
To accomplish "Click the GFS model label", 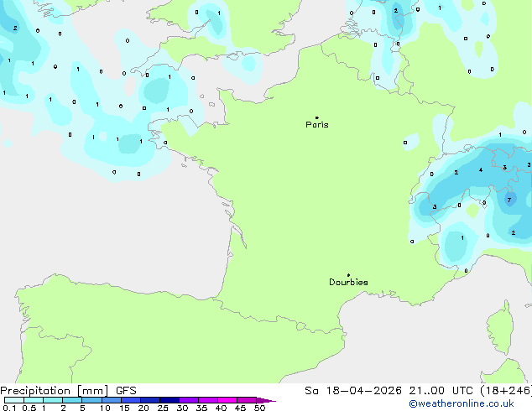I will pos(126,391).
